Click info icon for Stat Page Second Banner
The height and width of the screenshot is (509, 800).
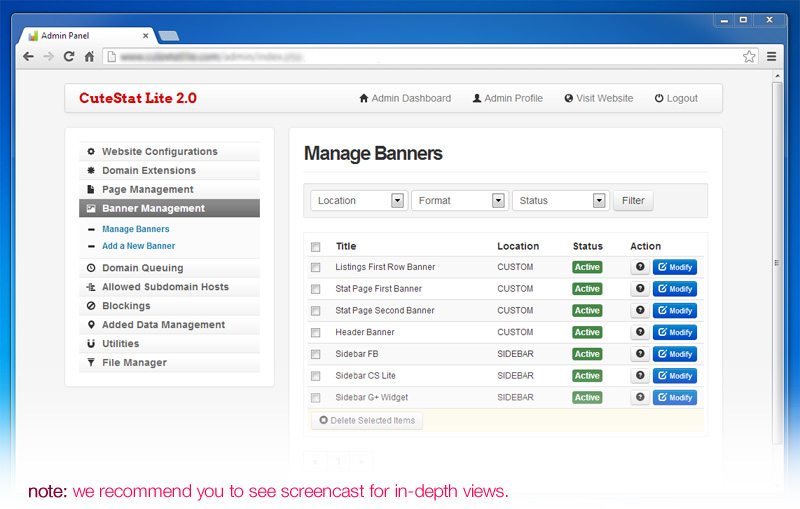tap(640, 310)
